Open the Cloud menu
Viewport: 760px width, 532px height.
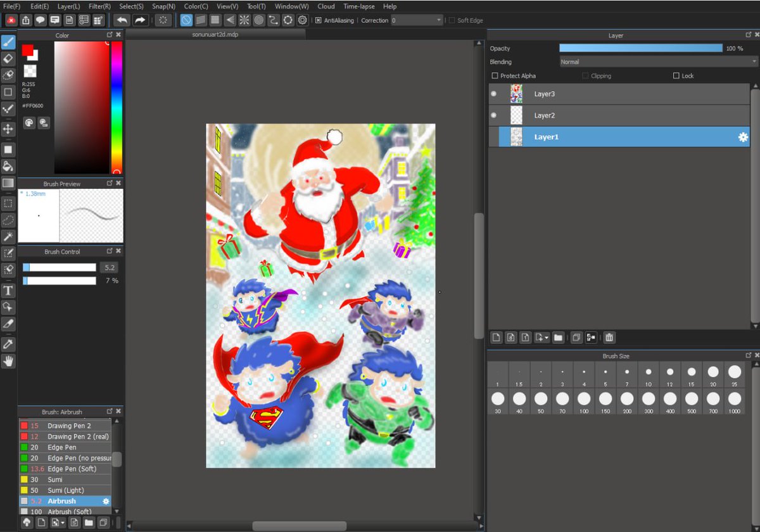(326, 6)
